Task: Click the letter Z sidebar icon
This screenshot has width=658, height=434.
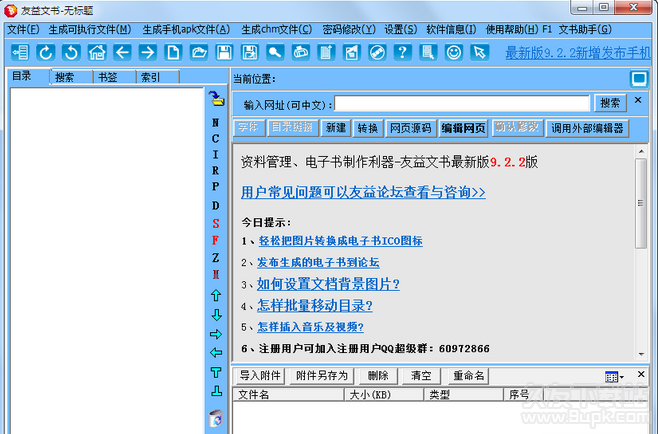Action: (216, 257)
